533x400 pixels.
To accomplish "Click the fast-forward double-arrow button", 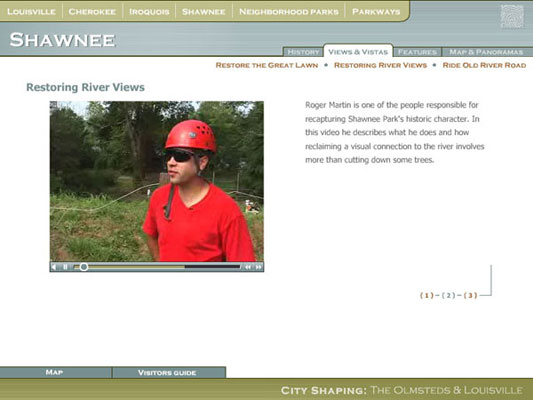I will point(259,267).
